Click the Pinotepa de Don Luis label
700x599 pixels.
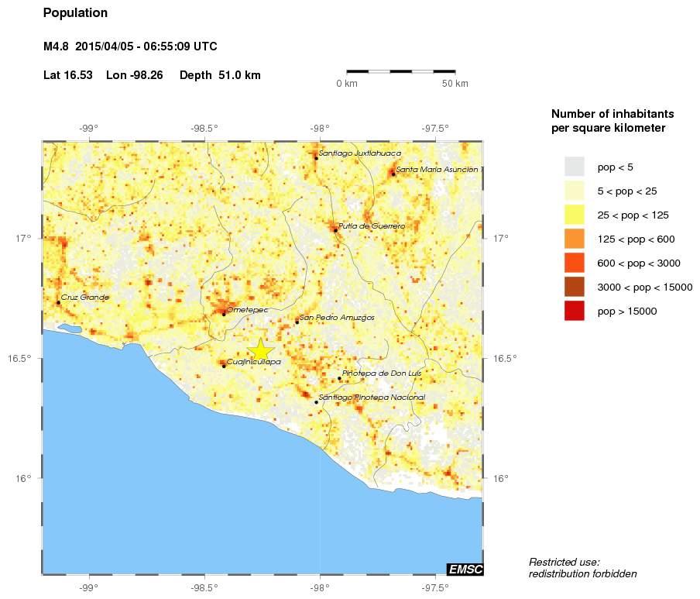click(x=382, y=373)
